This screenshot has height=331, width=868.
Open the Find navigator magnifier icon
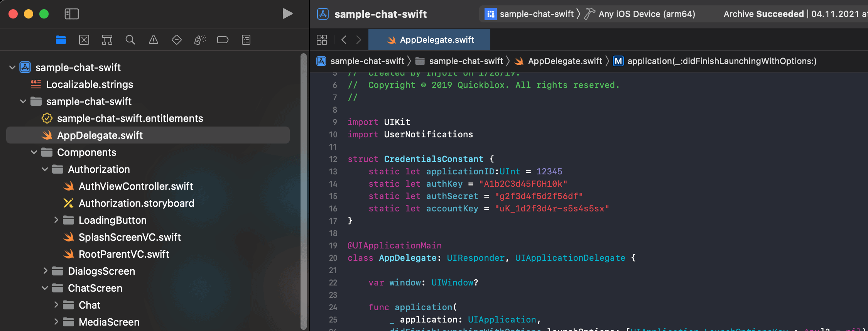click(130, 40)
